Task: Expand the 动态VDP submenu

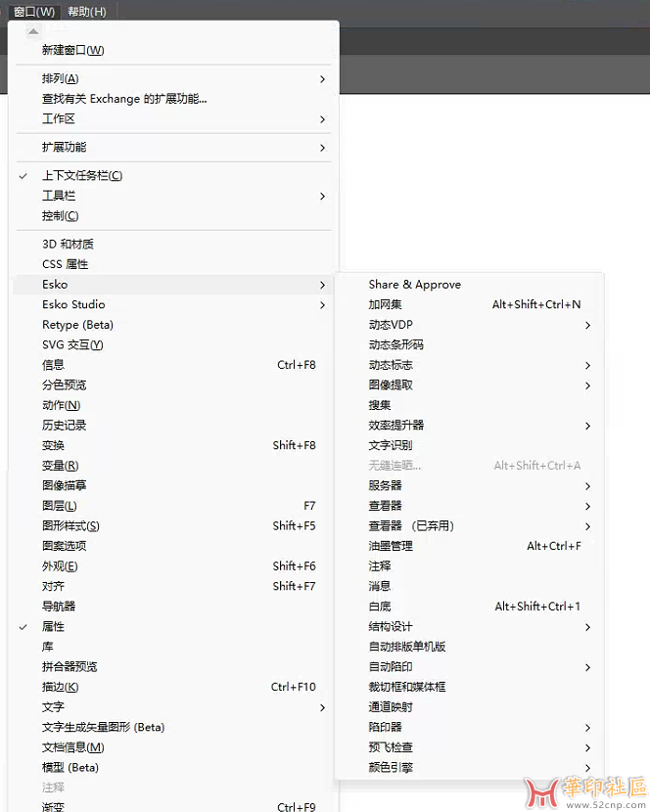Action: tap(469, 325)
